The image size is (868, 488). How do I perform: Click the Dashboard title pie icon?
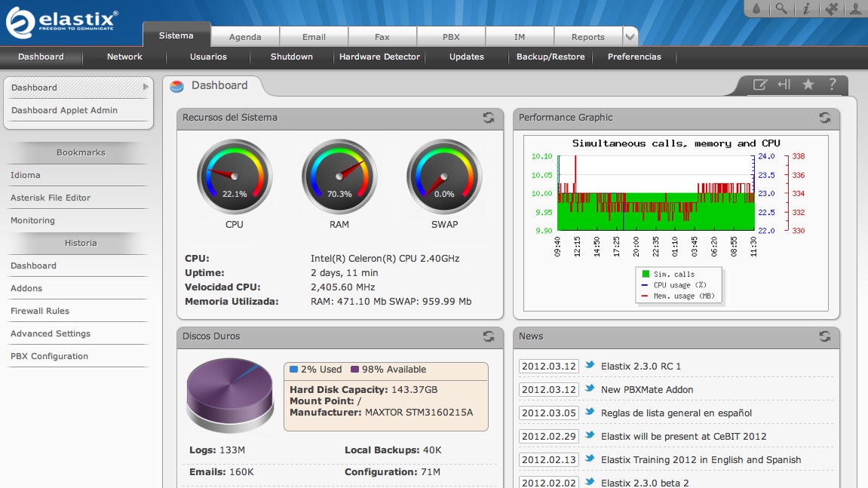[x=176, y=87]
